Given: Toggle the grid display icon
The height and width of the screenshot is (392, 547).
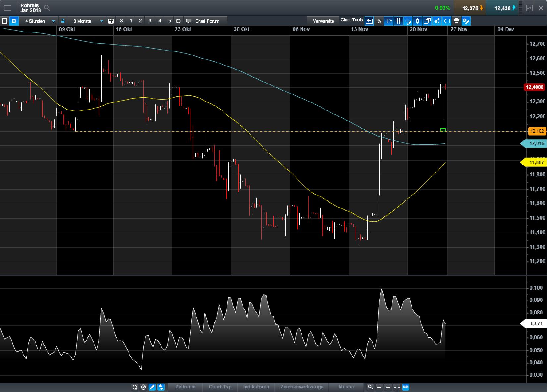Looking at the screenshot, I should pos(398,21).
